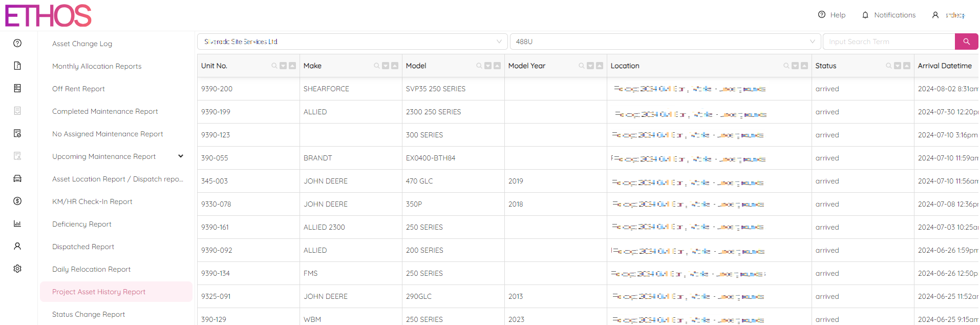Click the magenta search button
The height and width of the screenshot is (325, 980).
coord(967,42)
